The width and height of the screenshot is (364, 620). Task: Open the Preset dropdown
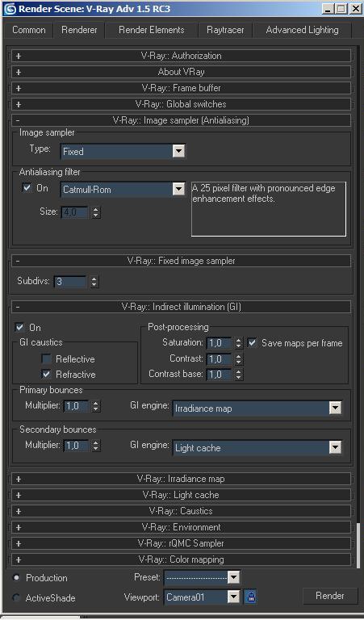[202, 578]
